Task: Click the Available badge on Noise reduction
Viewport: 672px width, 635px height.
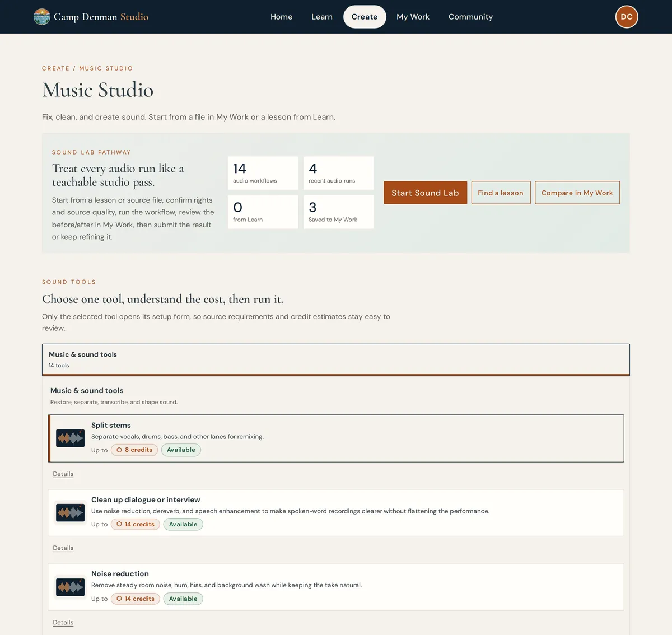Action: pyautogui.click(x=183, y=599)
